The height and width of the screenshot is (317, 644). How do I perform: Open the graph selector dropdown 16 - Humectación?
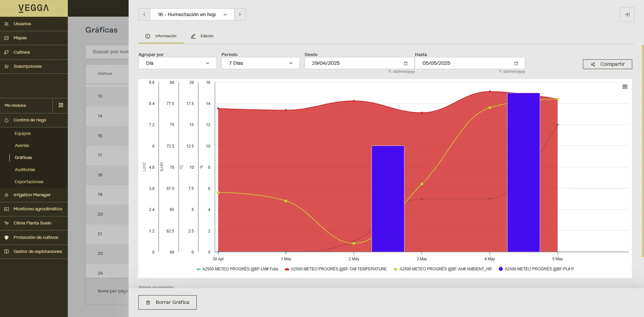point(192,14)
